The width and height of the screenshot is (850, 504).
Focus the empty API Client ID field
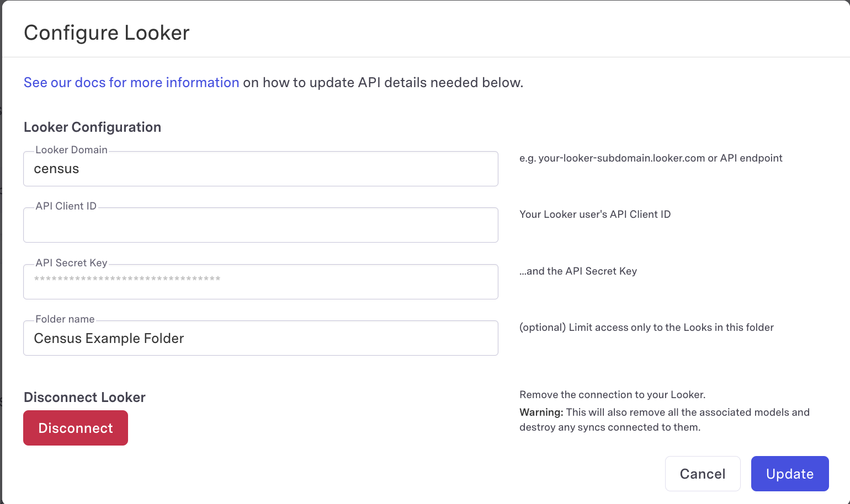pyautogui.click(x=261, y=226)
